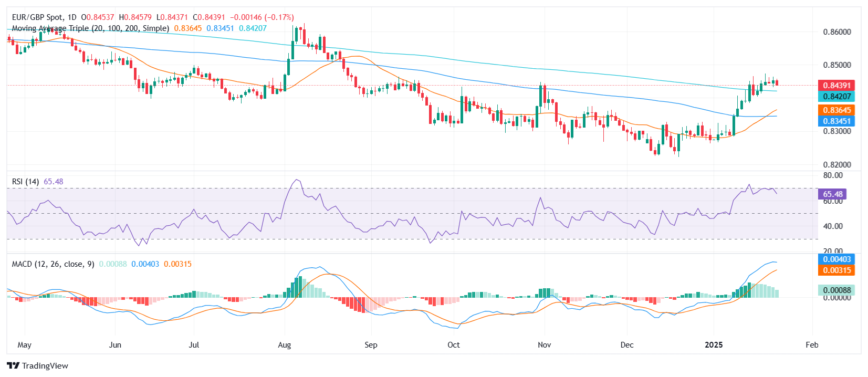Screen dimensions: 868x377
Task: Click the green 0.00088 histogram axis tag
Action: (836, 290)
